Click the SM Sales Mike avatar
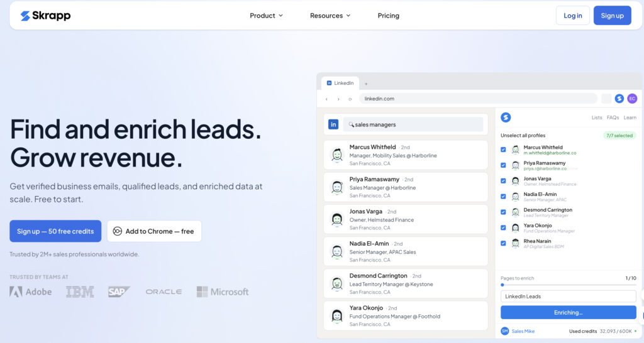This screenshot has width=644, height=343. coord(505,331)
